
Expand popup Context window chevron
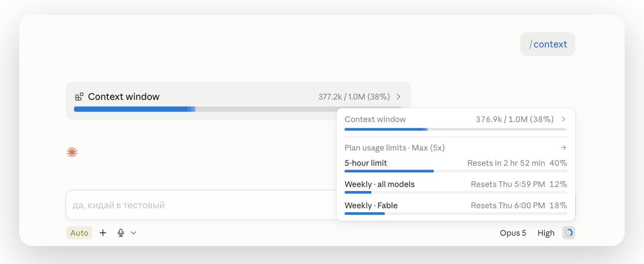pos(563,119)
